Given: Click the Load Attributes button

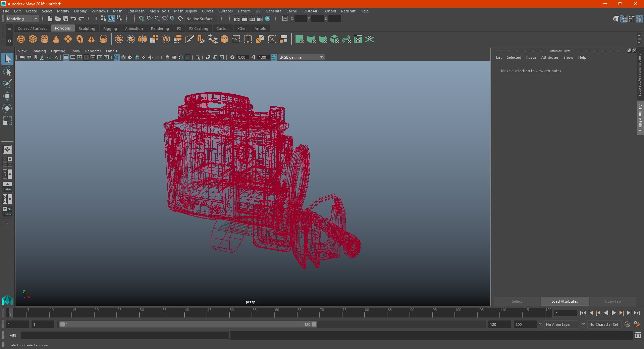Looking at the screenshot, I should click(x=565, y=301).
